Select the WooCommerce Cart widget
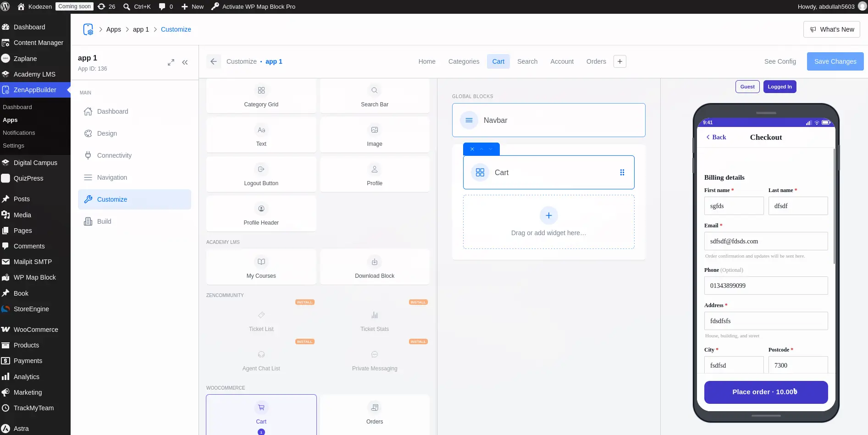Screen dimensions: 868x435 pos(261,414)
